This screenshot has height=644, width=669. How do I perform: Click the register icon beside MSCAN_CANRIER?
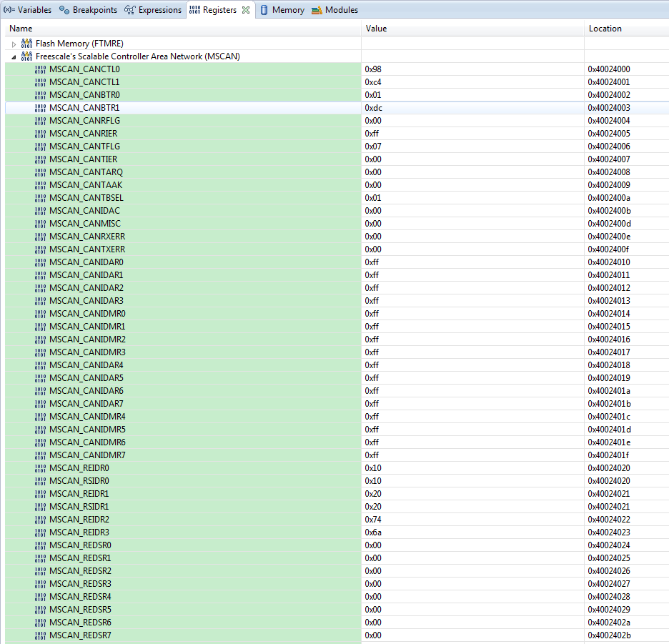[40, 134]
